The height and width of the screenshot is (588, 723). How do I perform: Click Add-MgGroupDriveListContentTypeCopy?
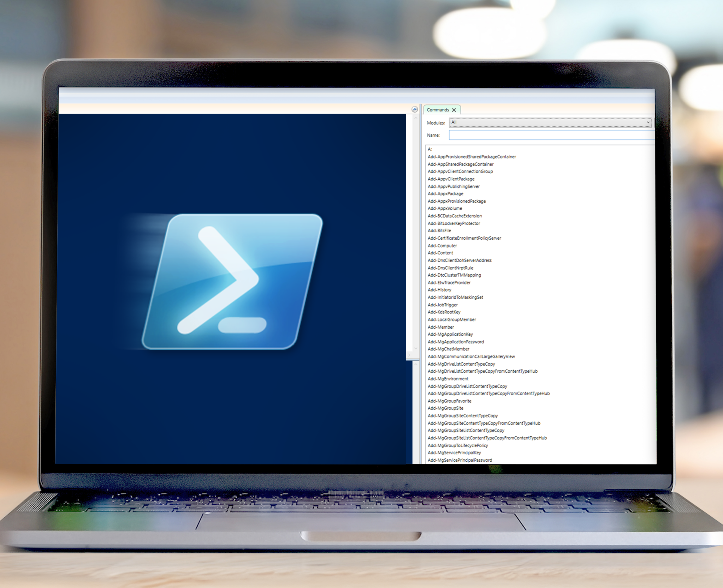pyautogui.click(x=467, y=386)
